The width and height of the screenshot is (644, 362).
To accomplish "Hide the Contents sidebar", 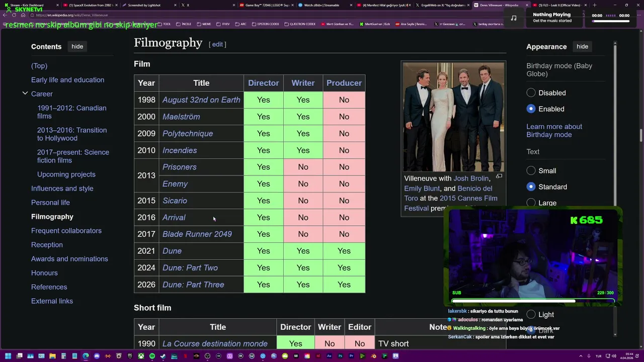I will pos(77,46).
